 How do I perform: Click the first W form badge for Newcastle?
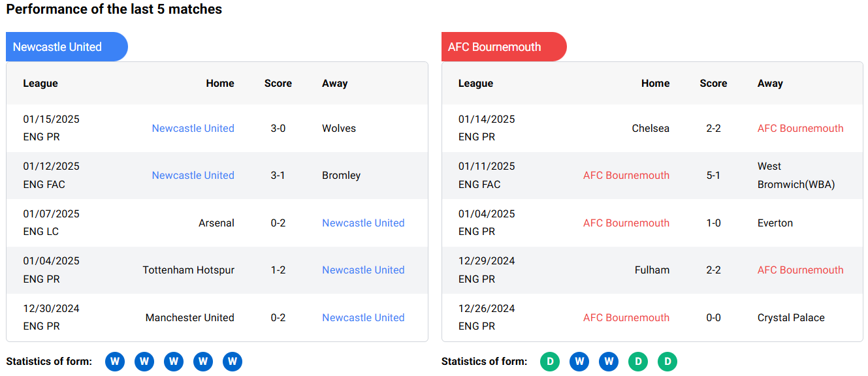click(115, 362)
